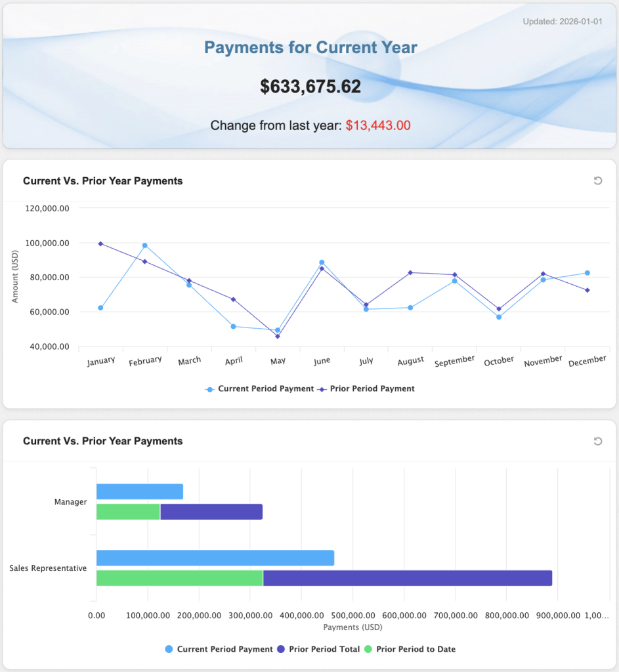Click May's prior period lowest data point
Image resolution: width=619 pixels, height=672 pixels.
pyautogui.click(x=277, y=337)
